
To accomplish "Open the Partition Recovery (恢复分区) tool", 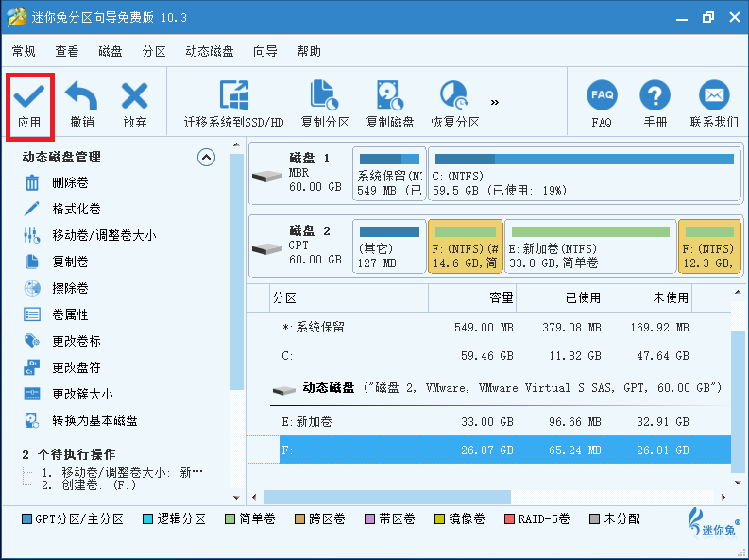I will tap(454, 105).
